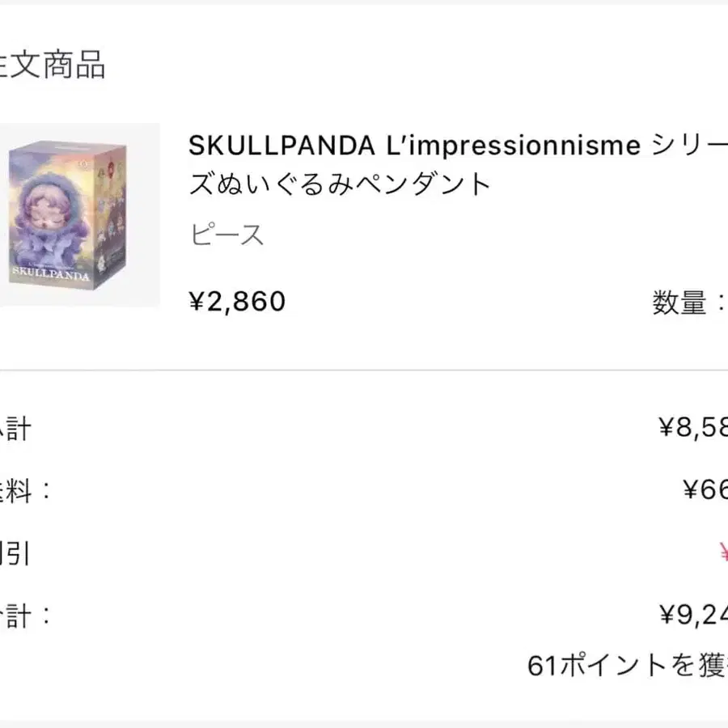Click the 合計 total label
The height and width of the screenshot is (728, 728).
pyautogui.click(x=24, y=616)
